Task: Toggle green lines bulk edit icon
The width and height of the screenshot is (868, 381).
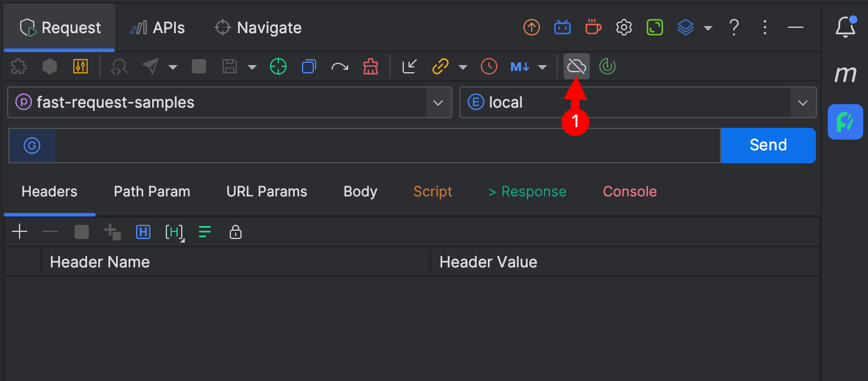Action: click(x=205, y=232)
